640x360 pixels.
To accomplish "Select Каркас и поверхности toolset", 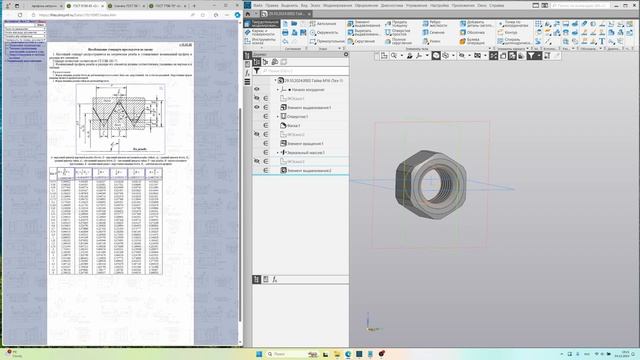I will coord(261,33).
